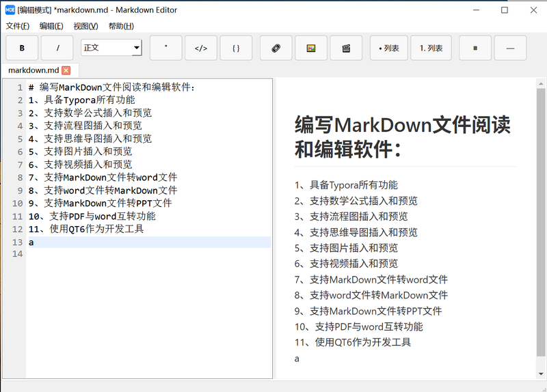This screenshot has width=547, height=392.
Task: Open the 帮助(H) menu
Action: click(x=121, y=26)
